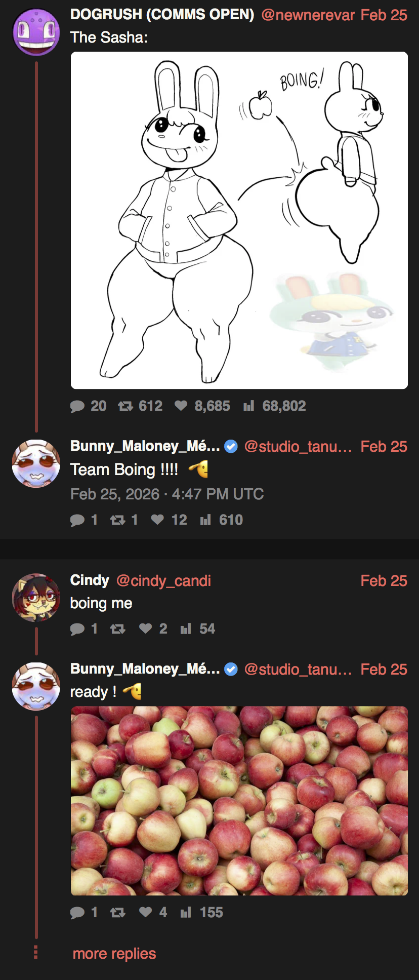The height and width of the screenshot is (980, 419).
Task: Expand more replies link
Action: coord(114,954)
